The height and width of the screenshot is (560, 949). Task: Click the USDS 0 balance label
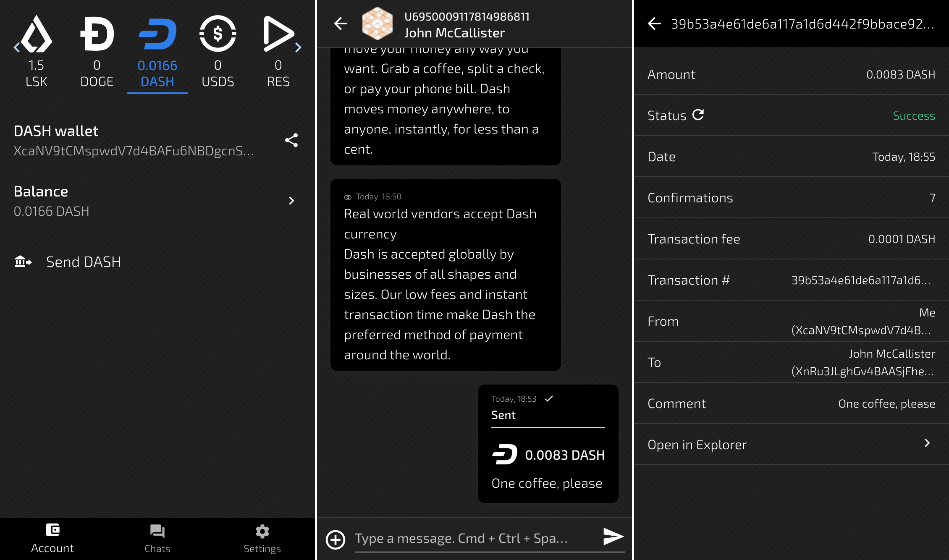coord(218,65)
